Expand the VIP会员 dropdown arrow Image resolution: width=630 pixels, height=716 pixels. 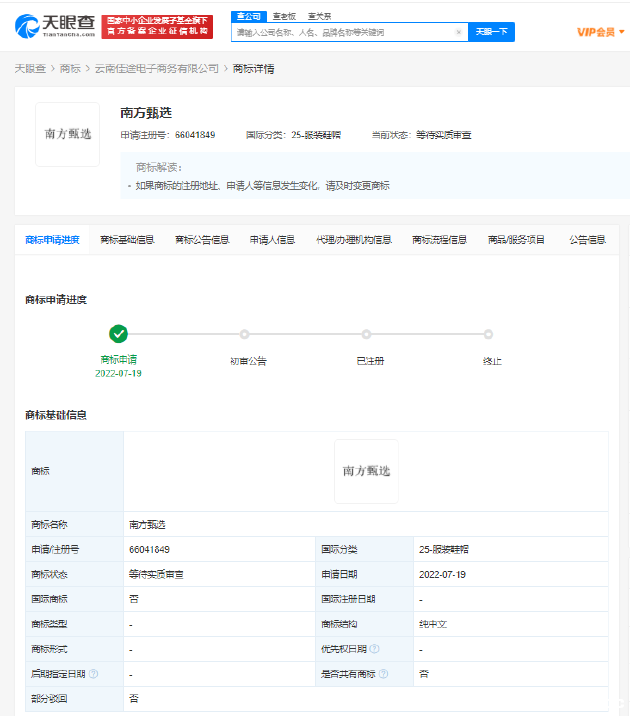click(x=621, y=32)
